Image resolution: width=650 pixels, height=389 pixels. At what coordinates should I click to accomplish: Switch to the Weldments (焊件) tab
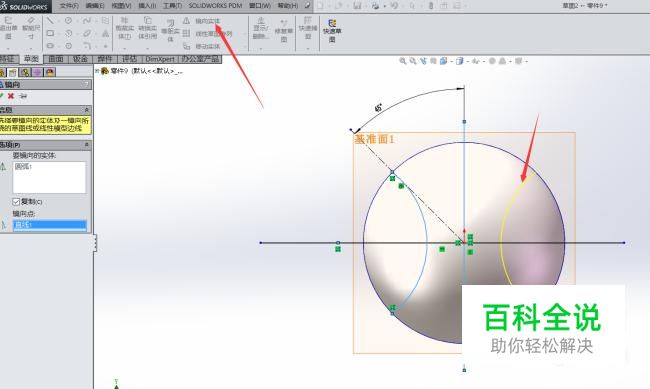tap(105, 59)
